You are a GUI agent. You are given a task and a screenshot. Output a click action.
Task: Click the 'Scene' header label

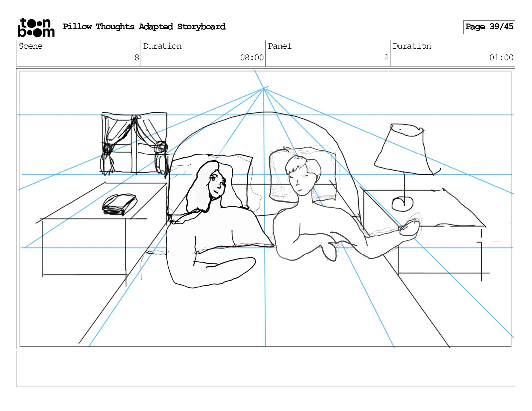pos(30,46)
